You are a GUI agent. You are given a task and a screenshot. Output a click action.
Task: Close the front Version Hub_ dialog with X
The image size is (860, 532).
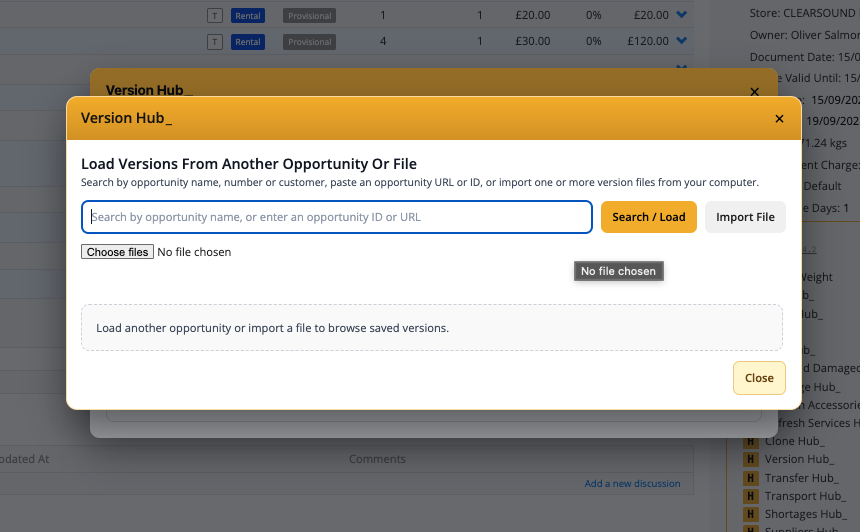[779, 118]
